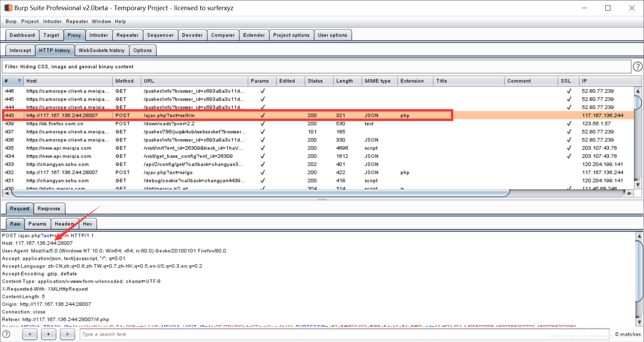Open the Project menu
The width and height of the screenshot is (644, 342).
(30, 21)
